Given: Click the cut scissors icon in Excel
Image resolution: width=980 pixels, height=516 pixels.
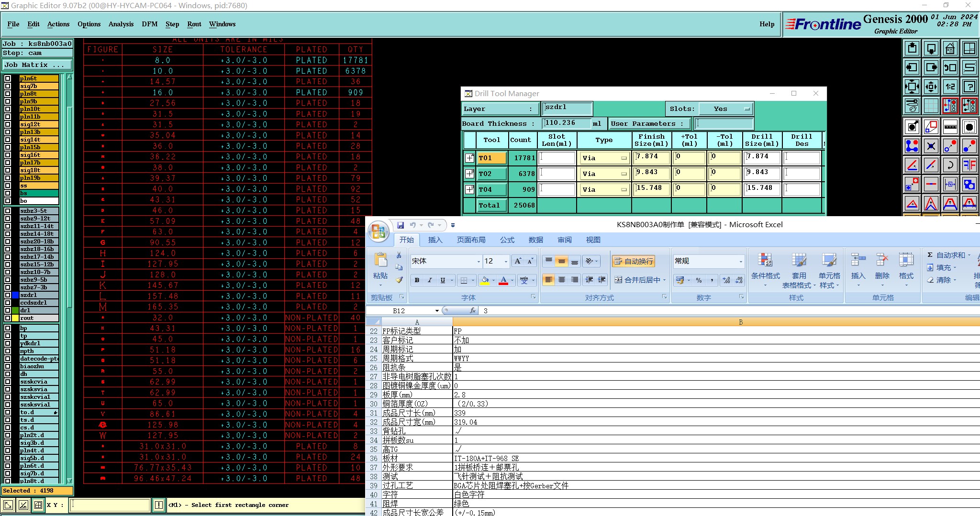Looking at the screenshot, I should click(399, 255).
